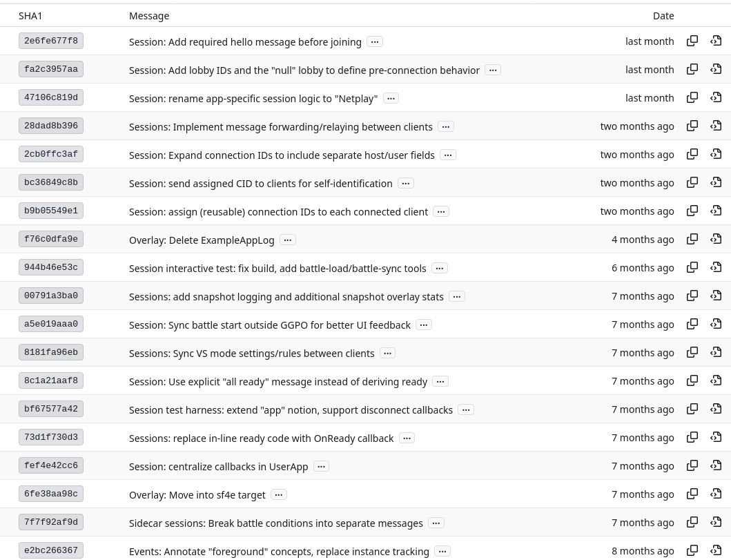The image size is (731, 560).
Task: Browse files at commit 7f7f92af9d
Action: click(716, 522)
